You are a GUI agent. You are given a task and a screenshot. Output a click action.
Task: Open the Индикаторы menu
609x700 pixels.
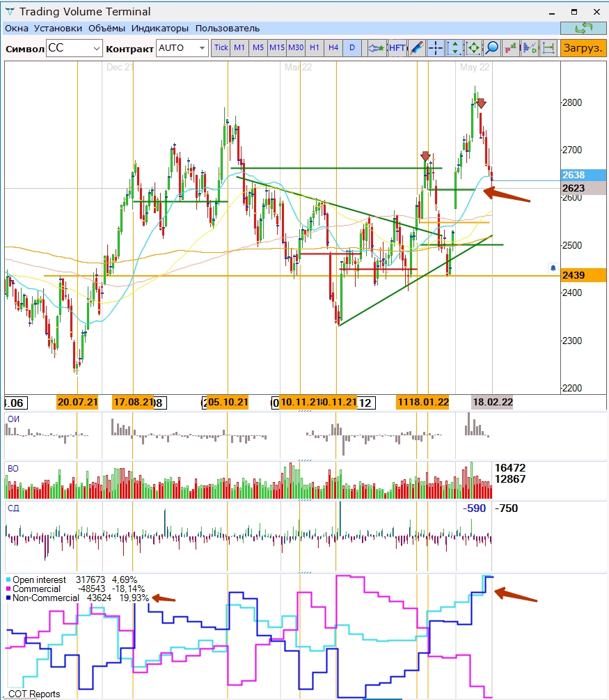[160, 29]
